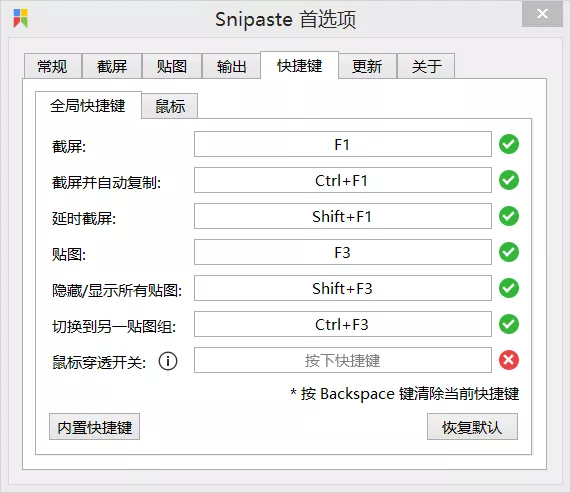Click the red X icon for 鼠标穿透开关
The image size is (571, 493).
(x=509, y=360)
